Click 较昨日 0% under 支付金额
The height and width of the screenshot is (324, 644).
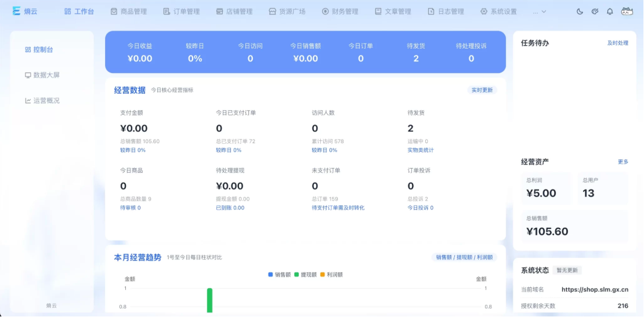coord(133,150)
